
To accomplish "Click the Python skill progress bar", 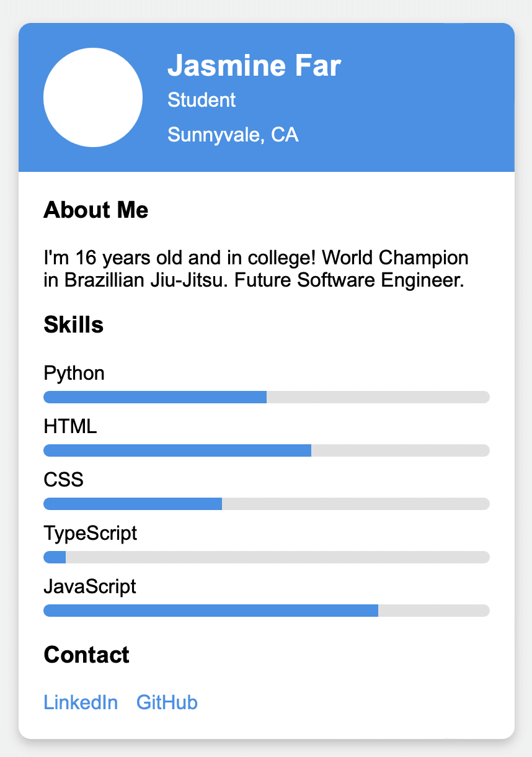I will (x=267, y=397).
